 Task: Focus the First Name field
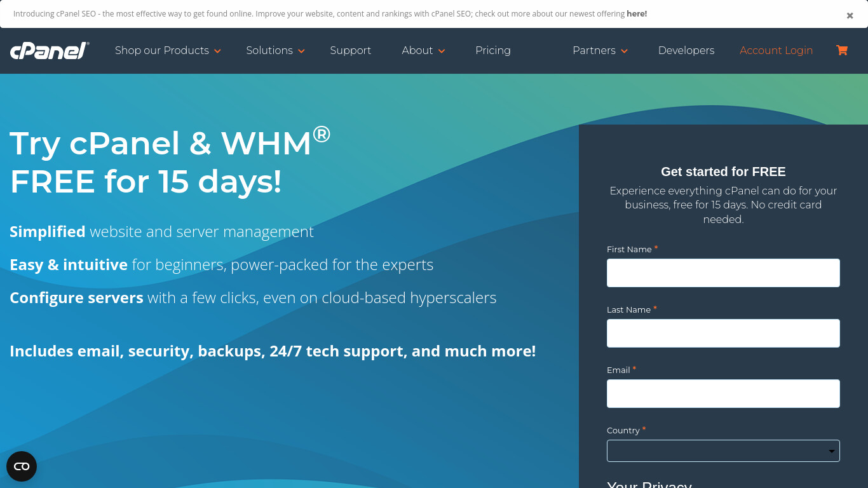(723, 273)
